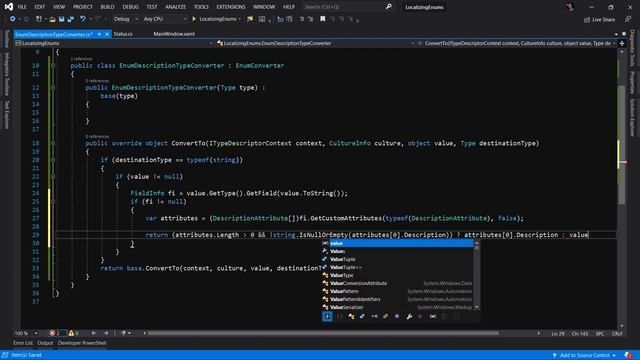Open the EnumDescriptionTypeConverter type navigation dropdown
Image resolution: width=640 pixels, height=360 pixels.
[316, 43]
